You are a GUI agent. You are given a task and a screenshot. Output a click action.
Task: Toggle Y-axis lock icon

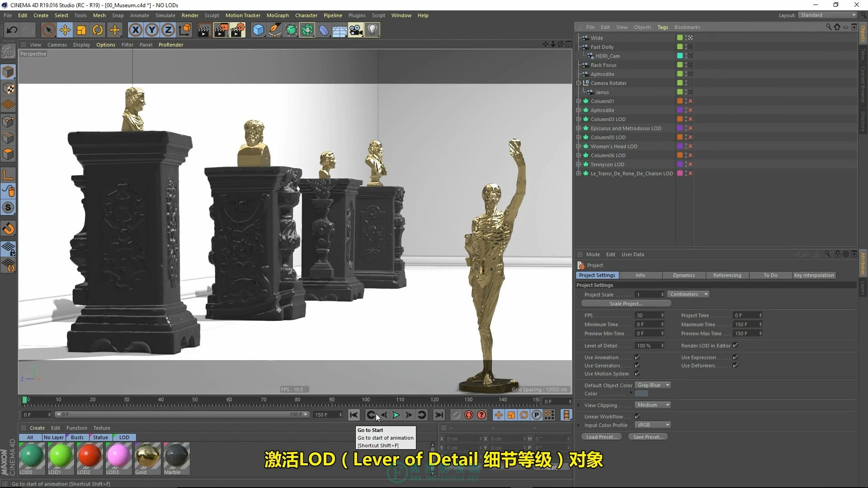point(152,30)
